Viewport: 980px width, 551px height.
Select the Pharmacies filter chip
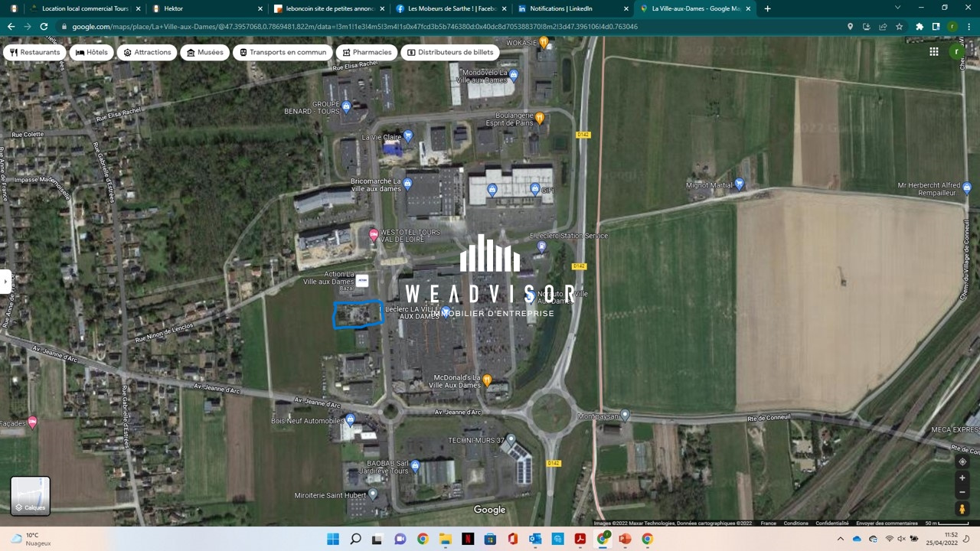click(x=367, y=53)
